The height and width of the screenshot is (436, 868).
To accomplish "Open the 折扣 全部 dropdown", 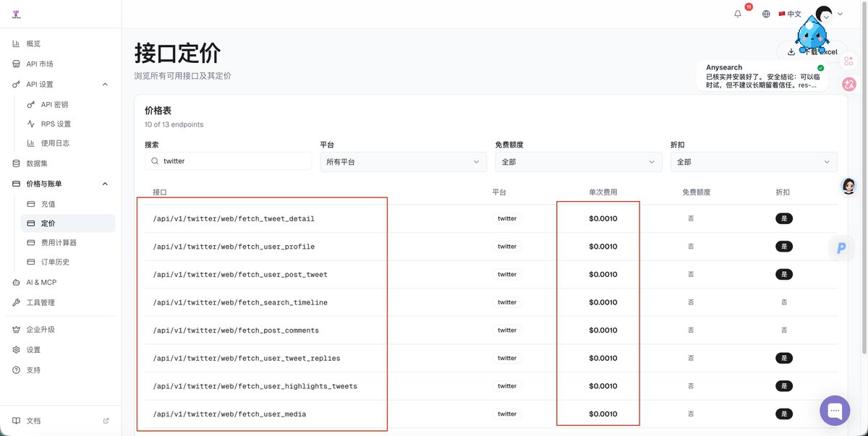I will coord(754,162).
